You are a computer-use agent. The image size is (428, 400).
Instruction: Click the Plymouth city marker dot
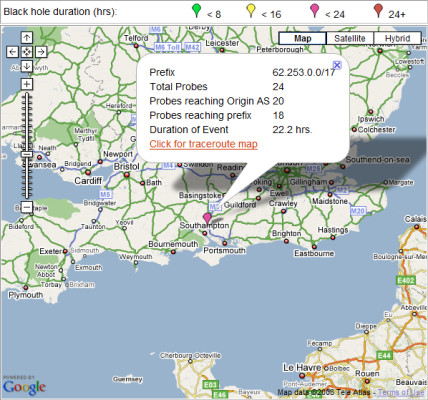coord(26,287)
